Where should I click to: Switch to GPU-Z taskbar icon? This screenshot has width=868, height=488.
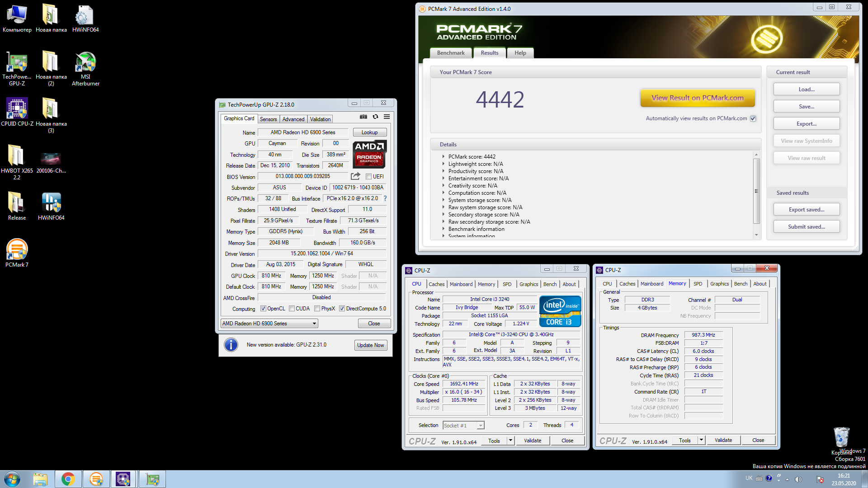pyautogui.click(x=152, y=479)
